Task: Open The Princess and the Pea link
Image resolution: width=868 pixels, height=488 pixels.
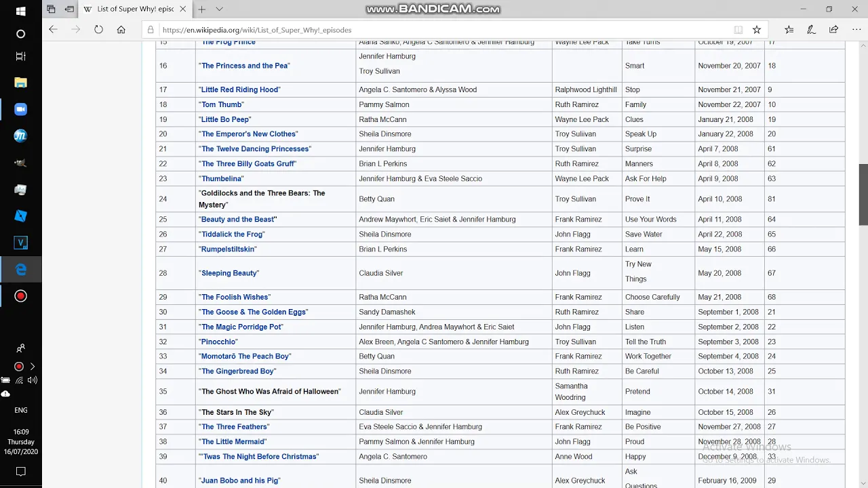Action: (244, 66)
